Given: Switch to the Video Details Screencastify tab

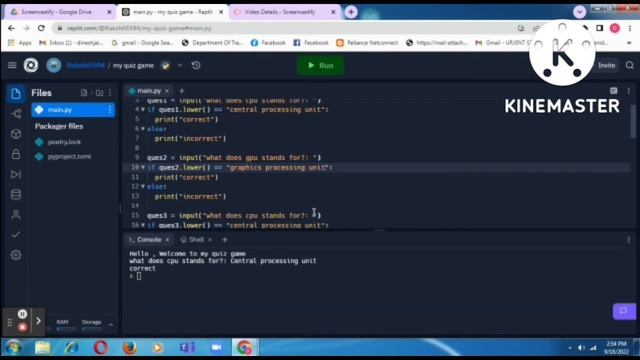Looking at the screenshot, I should click(x=285, y=12).
